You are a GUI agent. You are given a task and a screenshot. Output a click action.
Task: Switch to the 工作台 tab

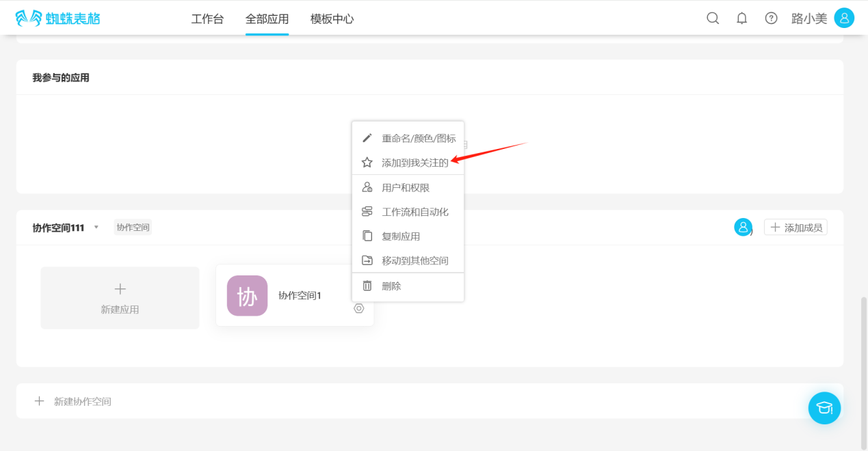click(207, 19)
